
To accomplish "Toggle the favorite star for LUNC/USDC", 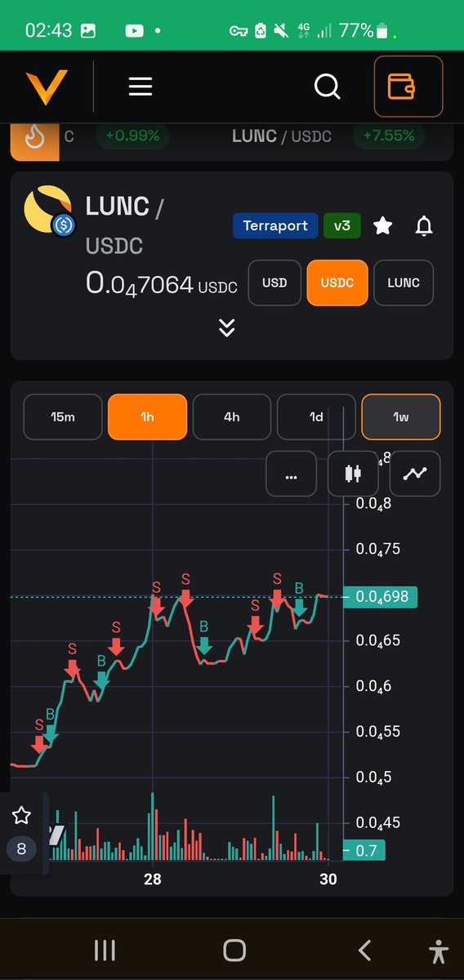I will [x=382, y=226].
